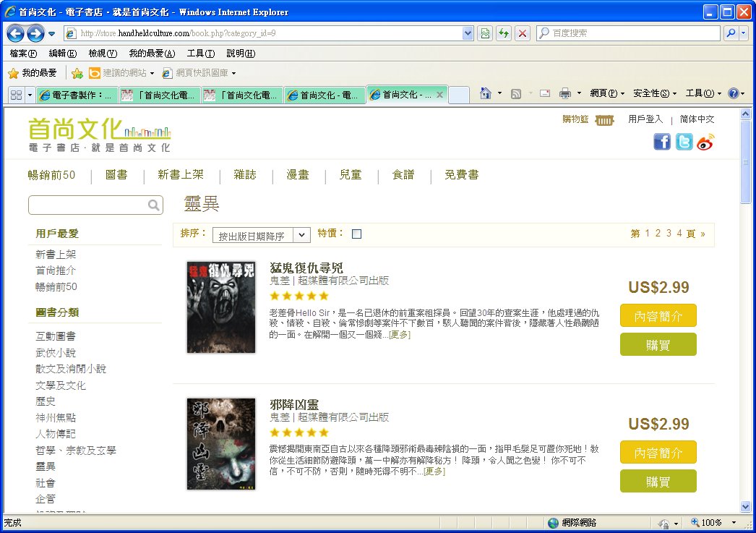Image resolution: width=756 pixels, height=533 pixels.
Task: Open the 工具(T) menu in menu bar
Action: pyautogui.click(x=200, y=54)
